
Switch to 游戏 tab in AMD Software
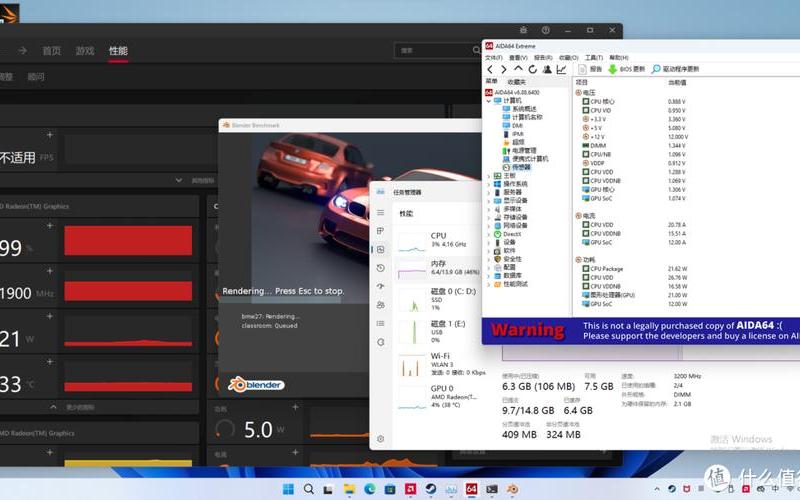point(85,51)
